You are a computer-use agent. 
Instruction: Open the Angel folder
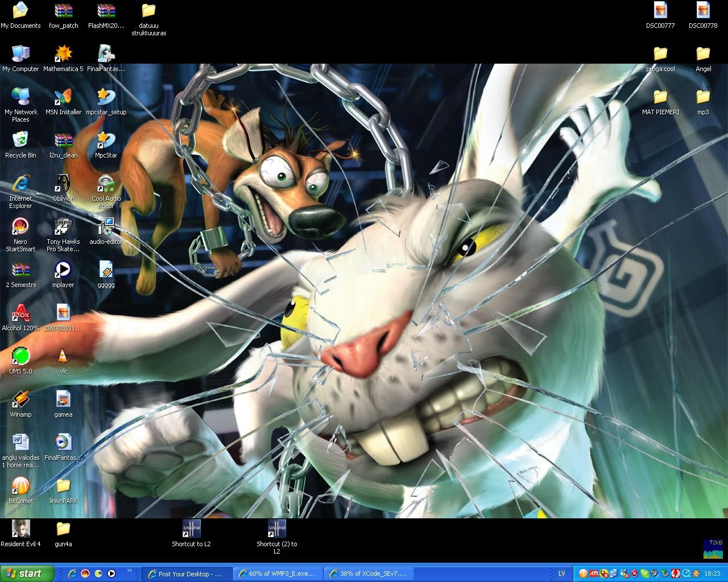(703, 59)
